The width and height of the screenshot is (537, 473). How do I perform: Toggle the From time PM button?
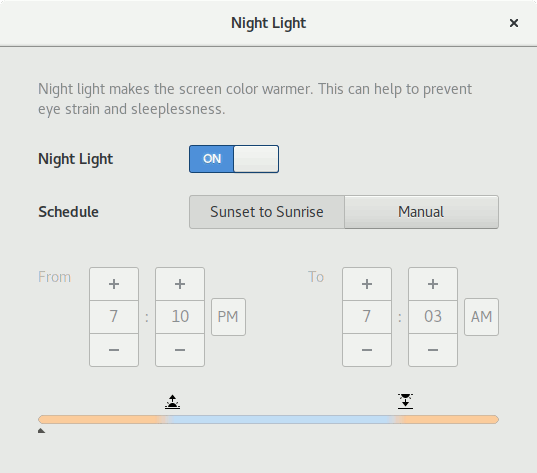(x=228, y=317)
